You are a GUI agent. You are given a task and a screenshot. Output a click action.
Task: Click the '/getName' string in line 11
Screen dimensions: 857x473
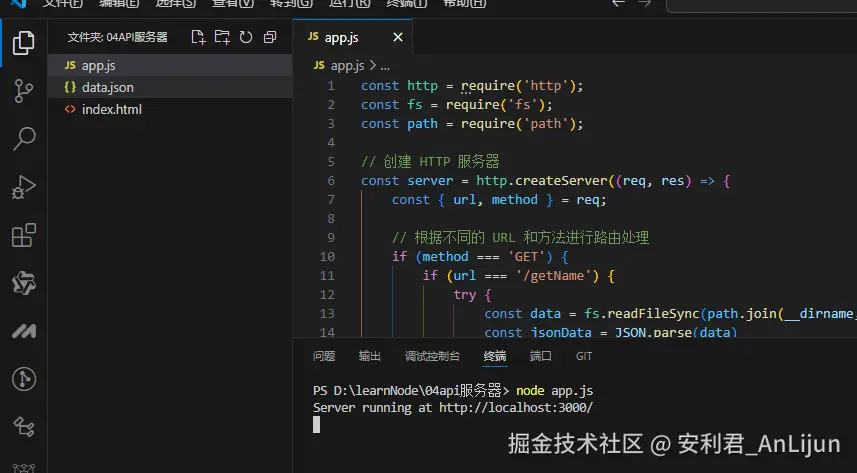pos(557,276)
